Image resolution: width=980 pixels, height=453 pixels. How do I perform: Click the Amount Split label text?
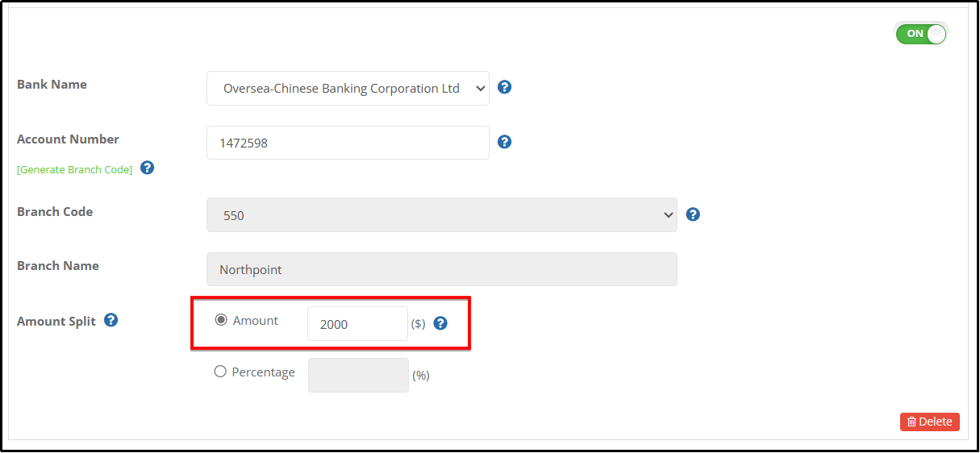pyautogui.click(x=56, y=321)
